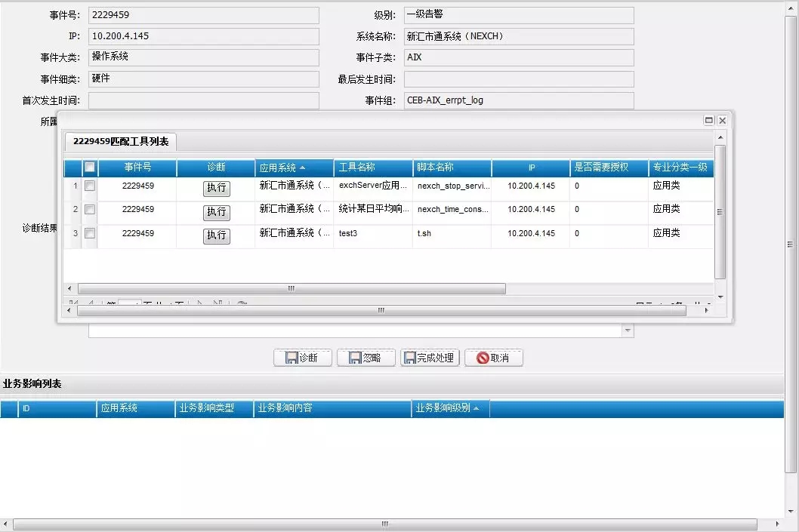The width and height of the screenshot is (799, 532).
Task: Click the 诊断 save-icon button
Action: 302,358
